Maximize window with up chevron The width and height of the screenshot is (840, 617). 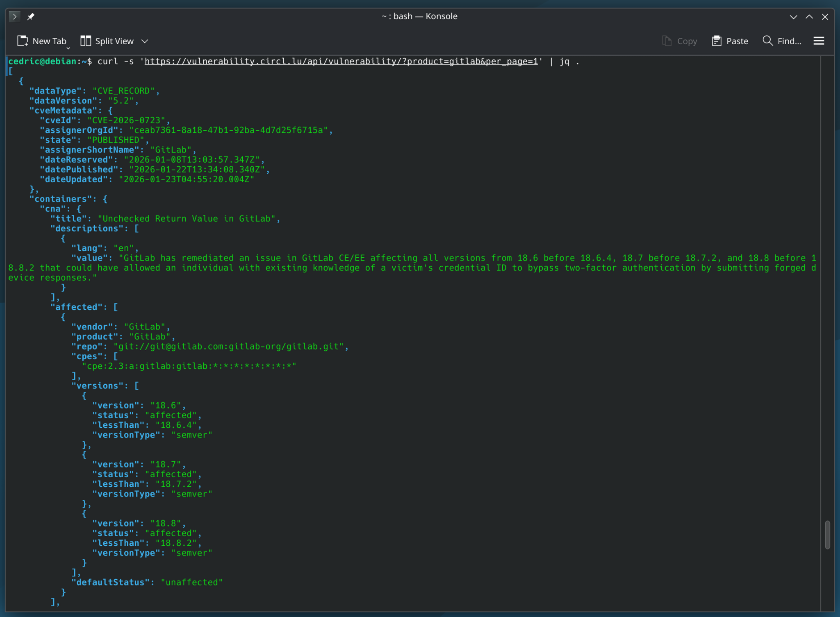[809, 17]
